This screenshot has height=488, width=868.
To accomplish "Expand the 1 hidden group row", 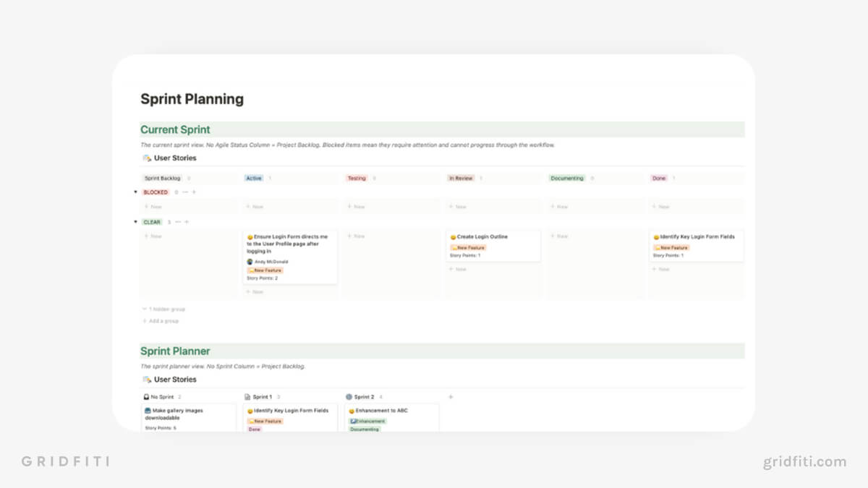I will click(163, 309).
